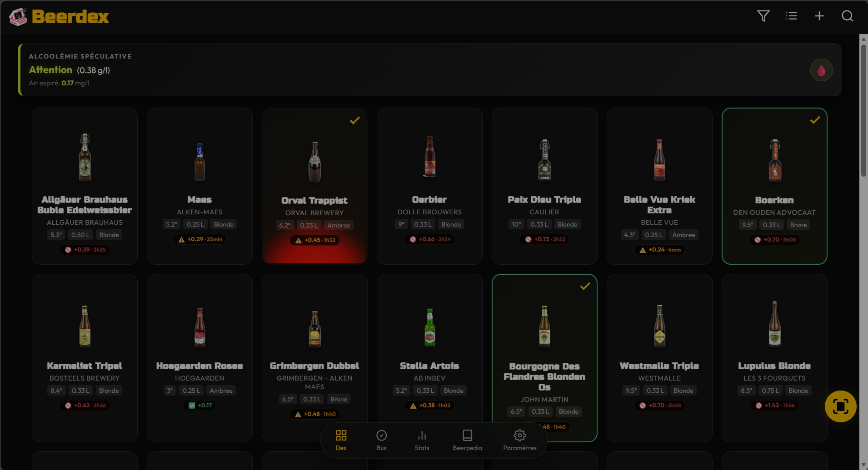Select the Belle Vue Kriek bottle image

[x=659, y=160]
